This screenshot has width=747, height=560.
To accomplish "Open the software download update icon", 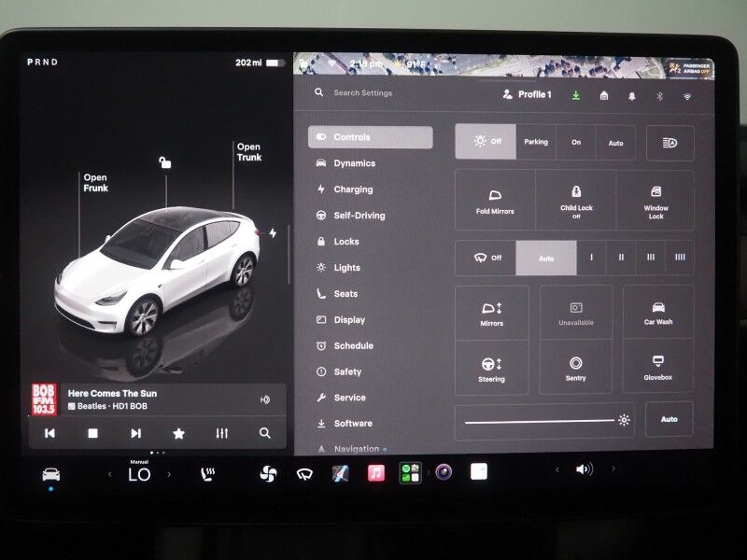I will point(576,95).
